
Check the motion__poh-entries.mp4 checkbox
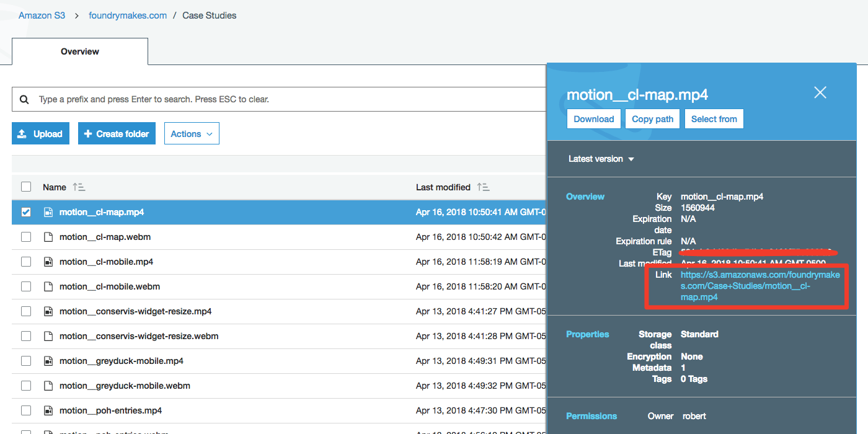[26, 410]
